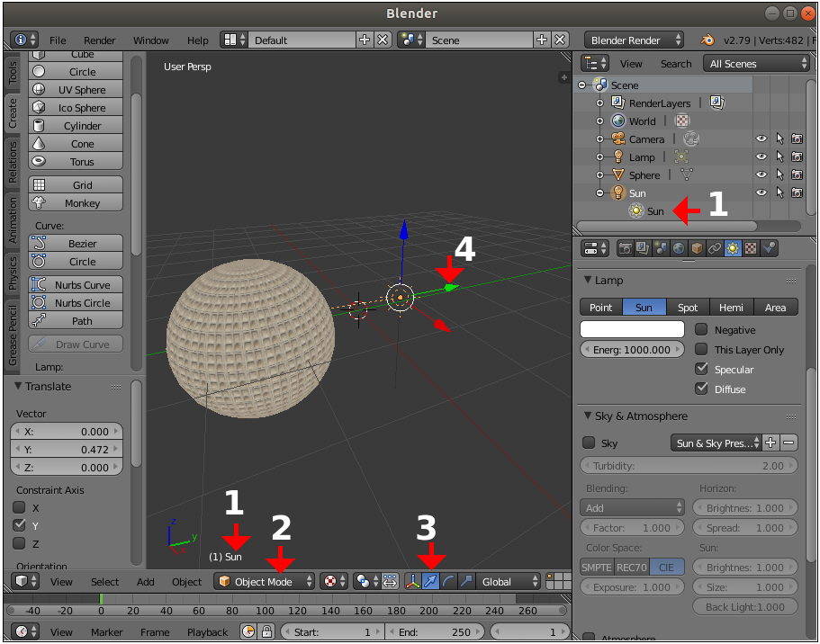Switch lamp type to Hemi
Image resolution: width=820 pixels, height=644 pixels.
pos(731,308)
